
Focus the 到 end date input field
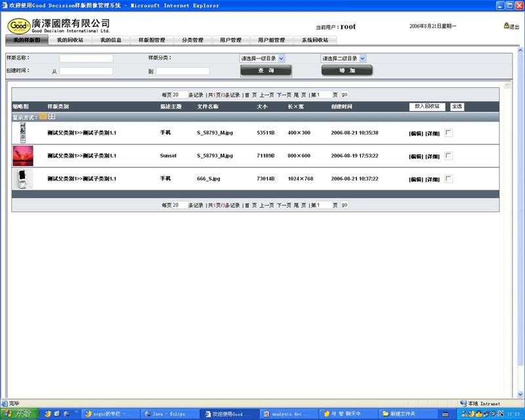coord(182,71)
